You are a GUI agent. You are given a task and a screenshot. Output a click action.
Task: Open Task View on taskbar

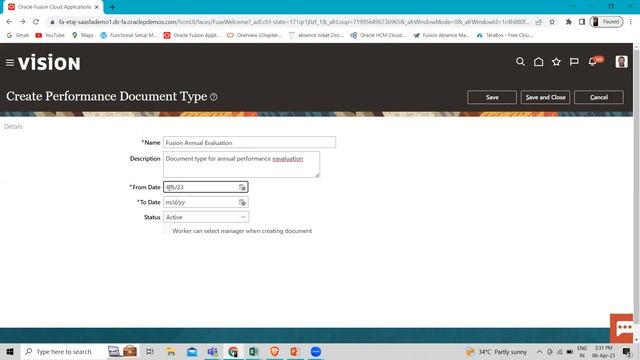tap(149, 351)
